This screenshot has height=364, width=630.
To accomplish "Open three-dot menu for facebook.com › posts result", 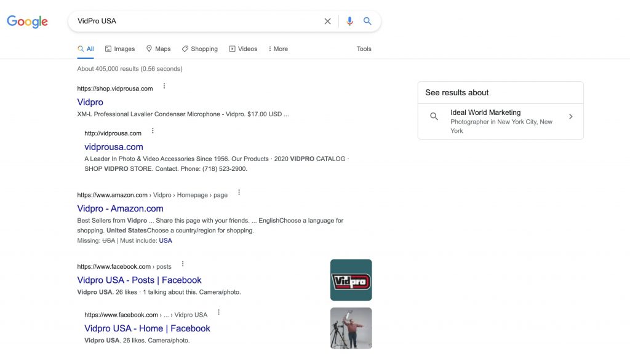I will [183, 264].
